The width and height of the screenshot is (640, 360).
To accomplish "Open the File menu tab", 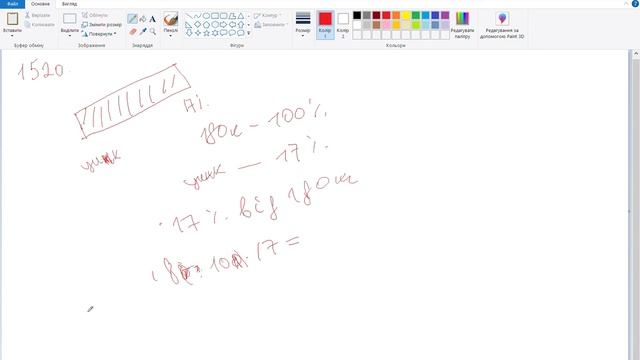I will click(x=12, y=4).
